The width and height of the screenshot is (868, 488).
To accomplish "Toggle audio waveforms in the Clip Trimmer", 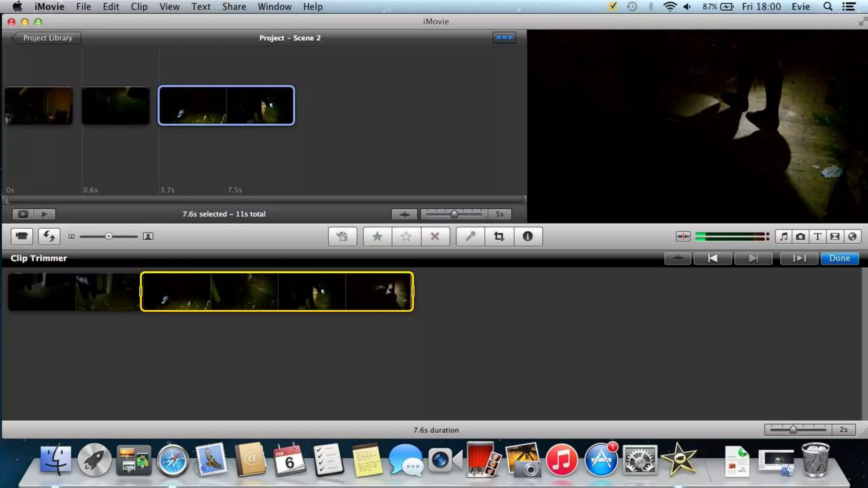I will 678,258.
